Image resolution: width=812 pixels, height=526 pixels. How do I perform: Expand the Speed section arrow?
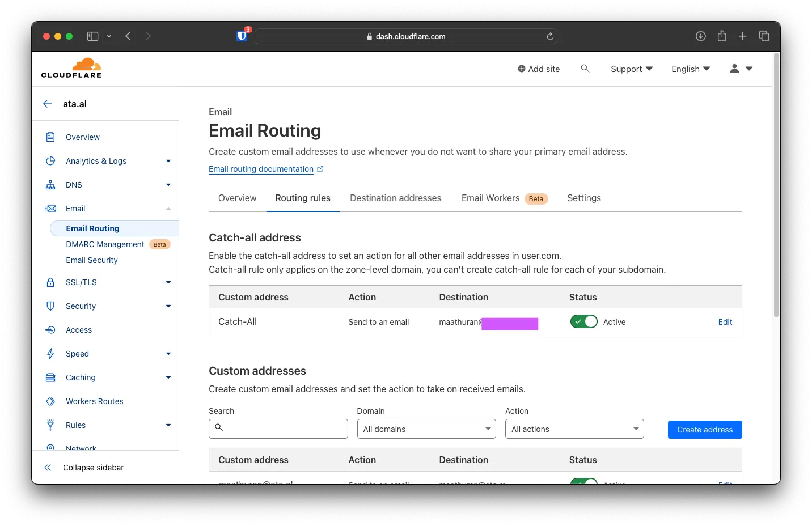coord(168,354)
